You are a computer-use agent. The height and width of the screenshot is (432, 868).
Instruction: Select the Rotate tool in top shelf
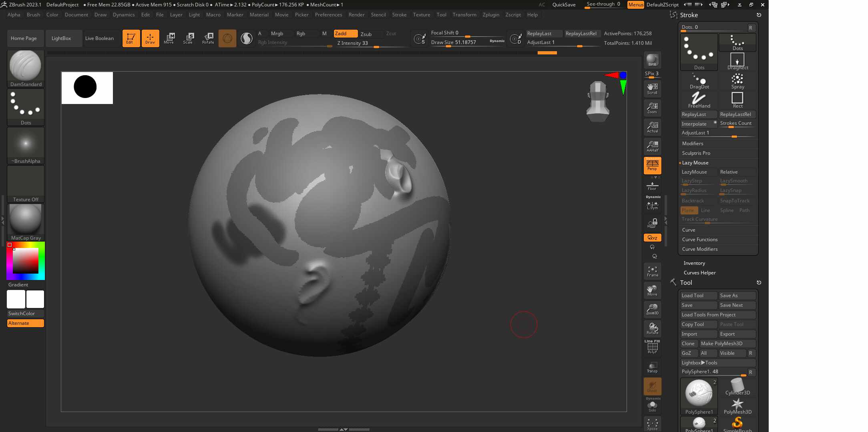[208, 38]
